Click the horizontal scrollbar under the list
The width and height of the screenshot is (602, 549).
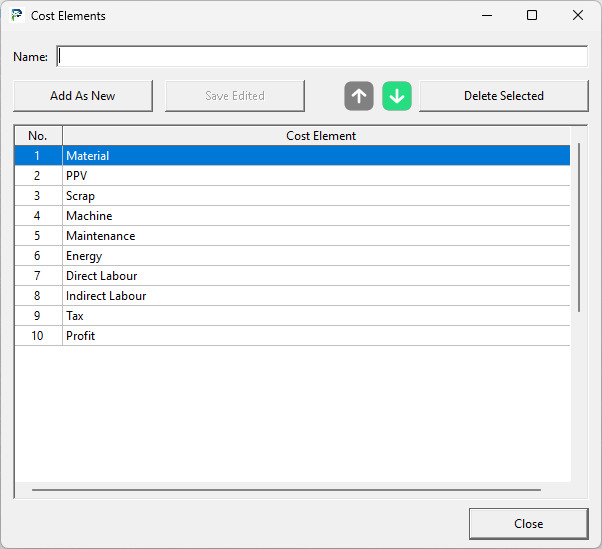[x=286, y=490]
